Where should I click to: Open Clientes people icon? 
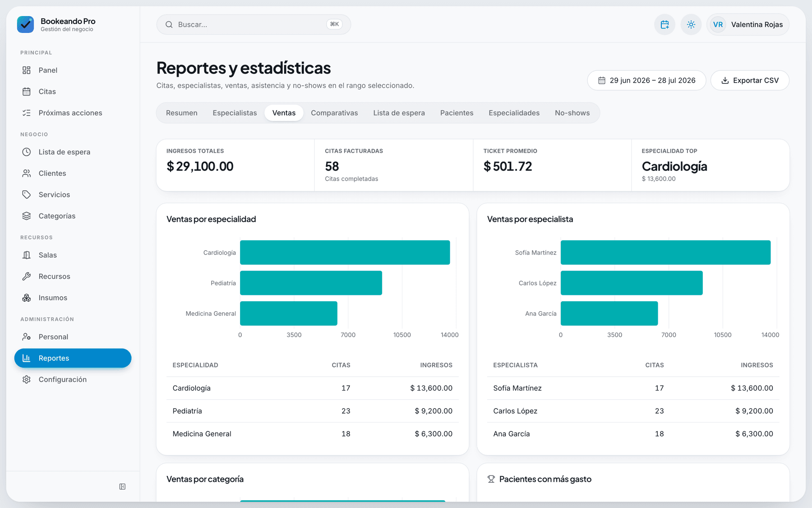coord(27,173)
